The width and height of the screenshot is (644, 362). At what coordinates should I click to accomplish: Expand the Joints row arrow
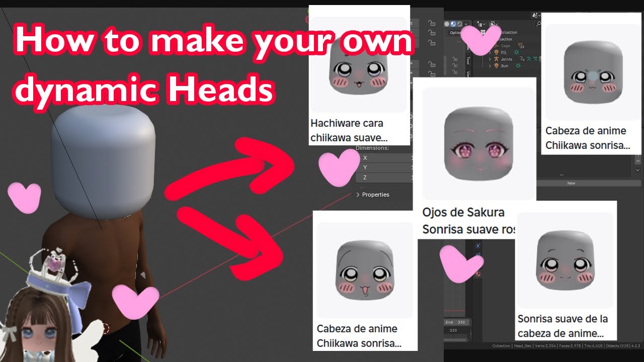pos(490,59)
